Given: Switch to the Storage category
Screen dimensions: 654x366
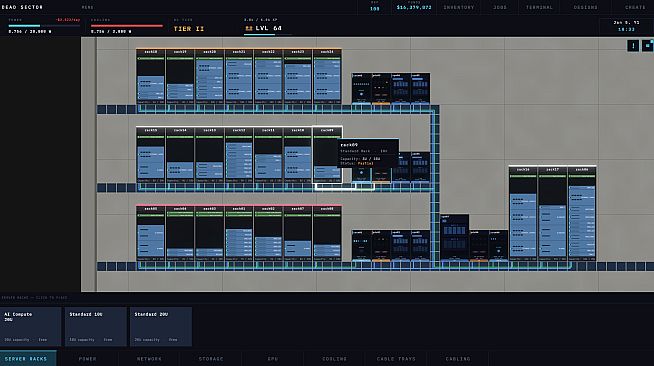Looking at the screenshot, I should pos(211,358).
